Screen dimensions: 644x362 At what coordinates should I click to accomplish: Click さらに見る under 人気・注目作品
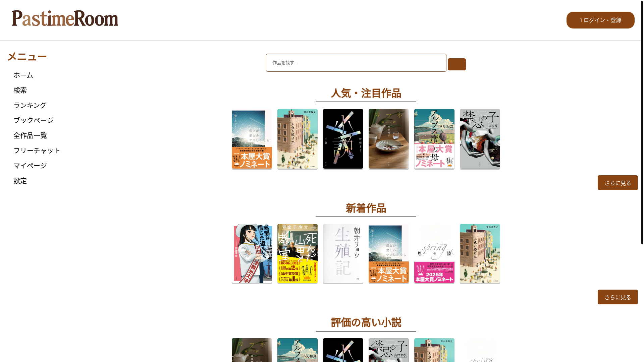pos(618,183)
